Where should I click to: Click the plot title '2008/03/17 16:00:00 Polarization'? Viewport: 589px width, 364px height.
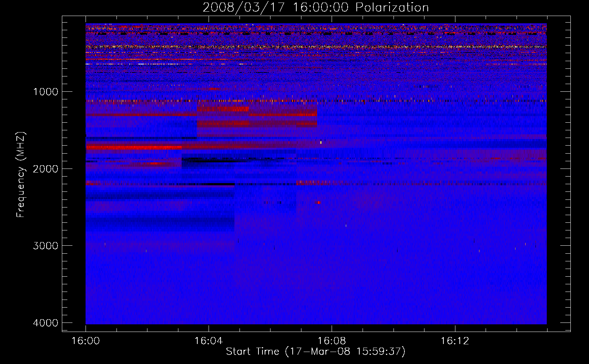316,8
